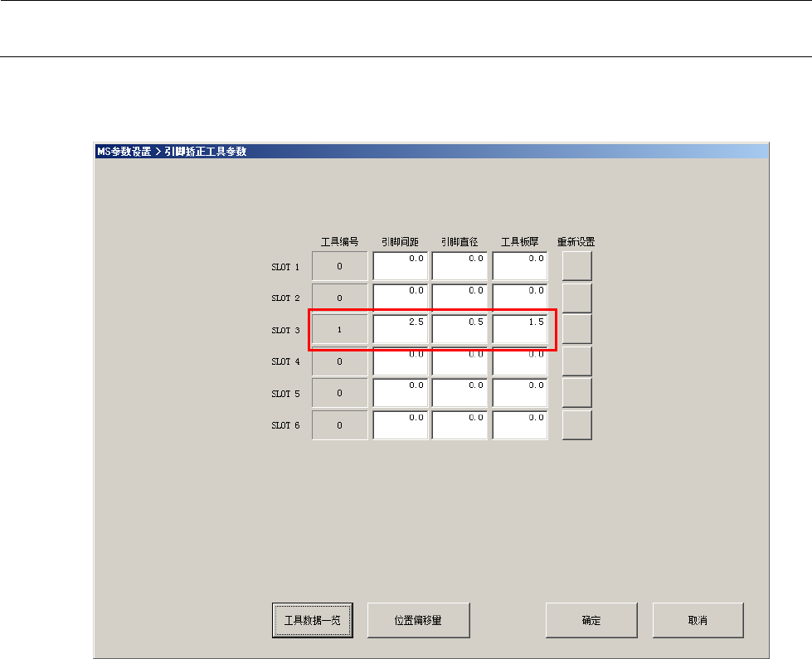Viewport: 812px width, 659px height.
Task: Click the SLOT 2 row label
Action: (285, 298)
